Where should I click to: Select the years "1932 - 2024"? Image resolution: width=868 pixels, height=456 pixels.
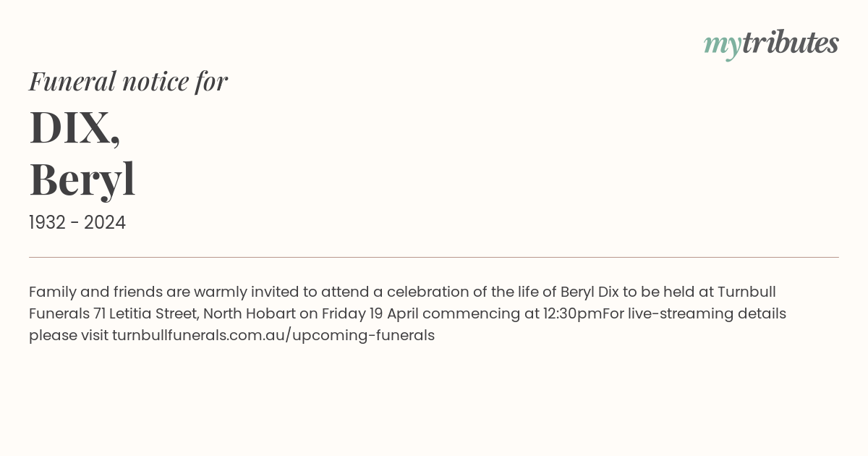pos(77,223)
